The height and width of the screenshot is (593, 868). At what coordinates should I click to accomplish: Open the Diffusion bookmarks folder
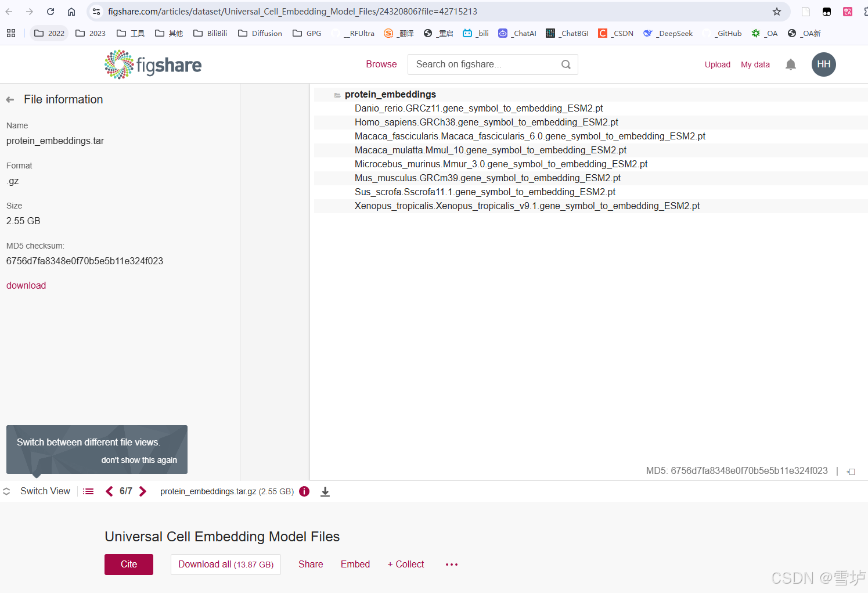click(x=260, y=33)
